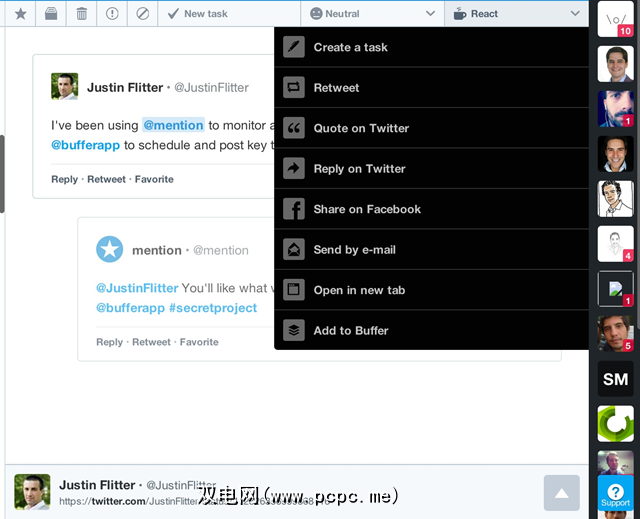
Task: Block source using the circle-slash icon
Action: (x=142, y=14)
